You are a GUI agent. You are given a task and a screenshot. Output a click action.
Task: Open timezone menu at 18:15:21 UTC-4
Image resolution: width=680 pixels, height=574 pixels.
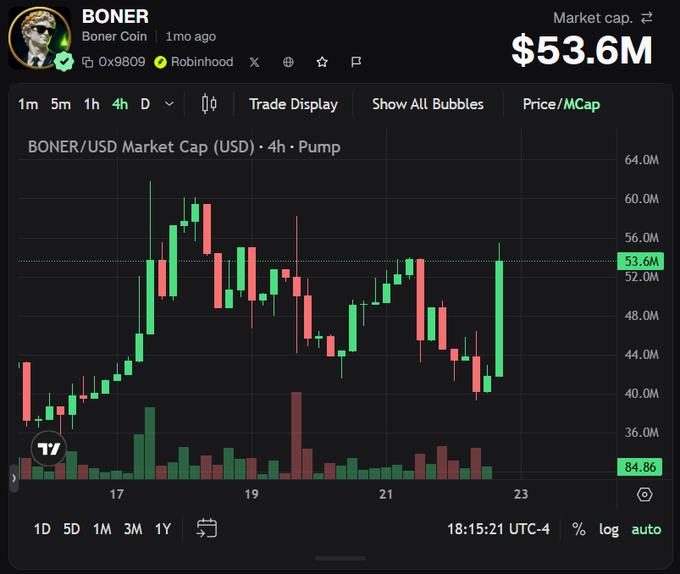498,529
